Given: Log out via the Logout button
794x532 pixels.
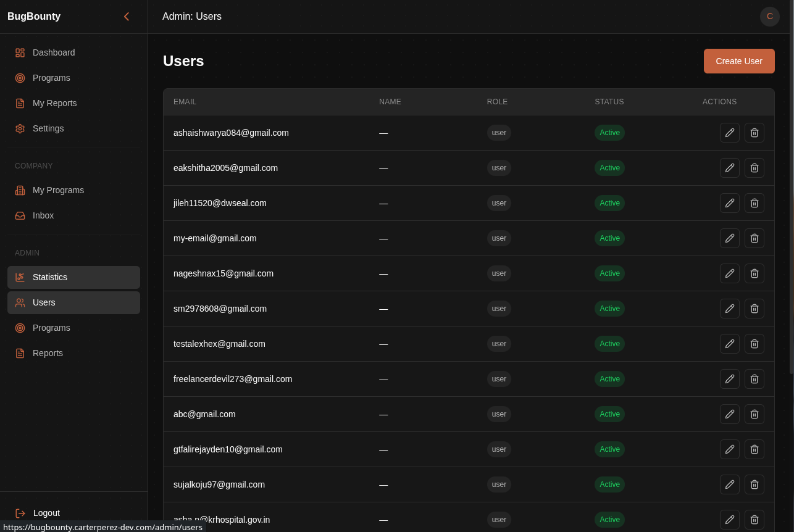Looking at the screenshot, I should coord(73,513).
